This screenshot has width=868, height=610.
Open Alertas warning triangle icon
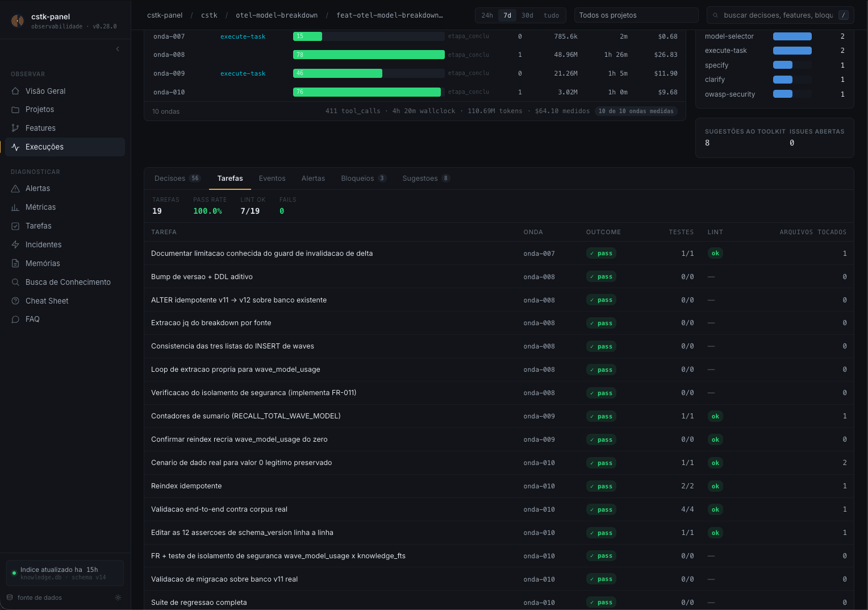pos(15,189)
